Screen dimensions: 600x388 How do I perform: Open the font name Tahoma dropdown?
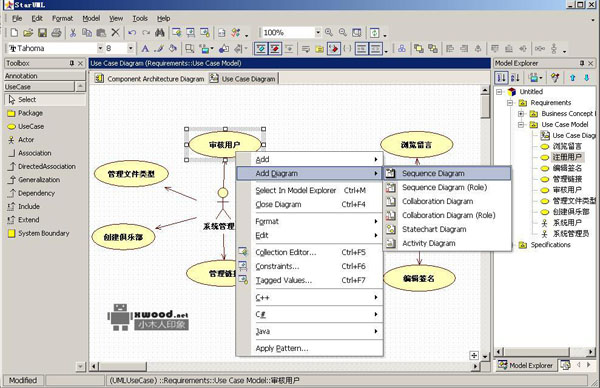(100, 48)
